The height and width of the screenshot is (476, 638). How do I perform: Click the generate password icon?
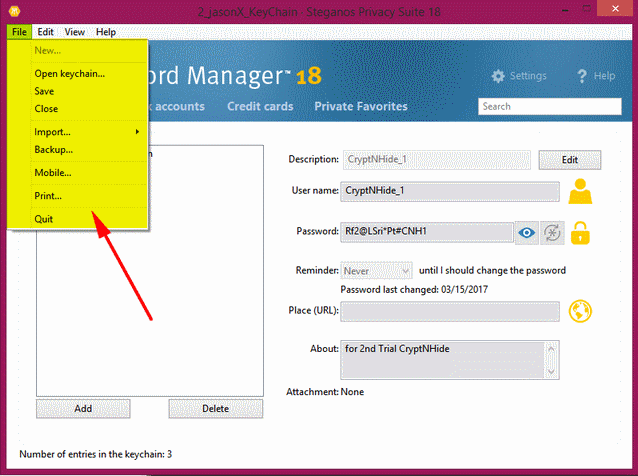[552, 233]
